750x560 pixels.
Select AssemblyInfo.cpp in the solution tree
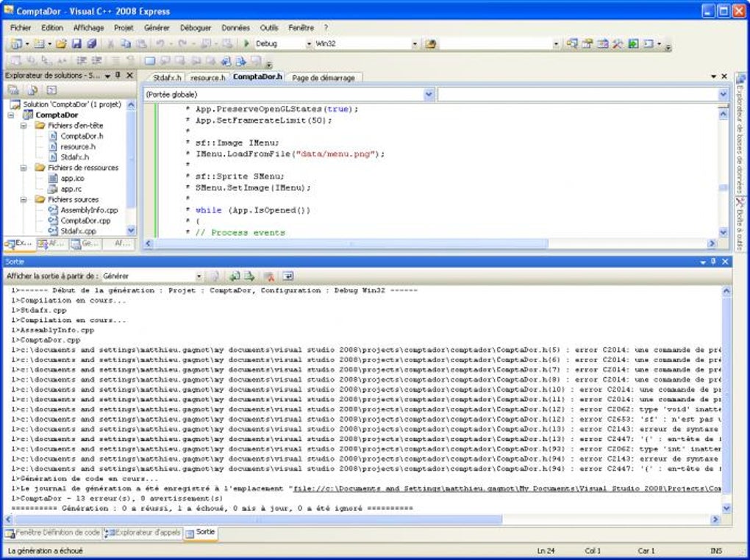click(89, 210)
